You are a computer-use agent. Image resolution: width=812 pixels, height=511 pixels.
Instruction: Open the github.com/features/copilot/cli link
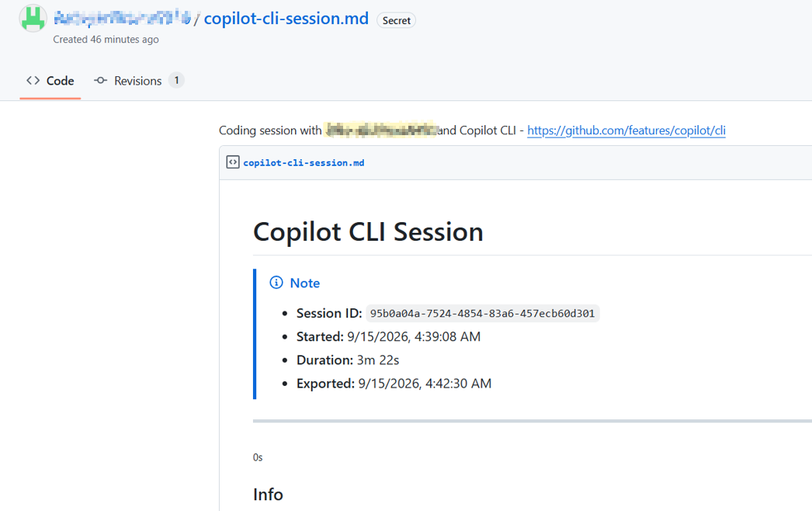click(x=626, y=130)
